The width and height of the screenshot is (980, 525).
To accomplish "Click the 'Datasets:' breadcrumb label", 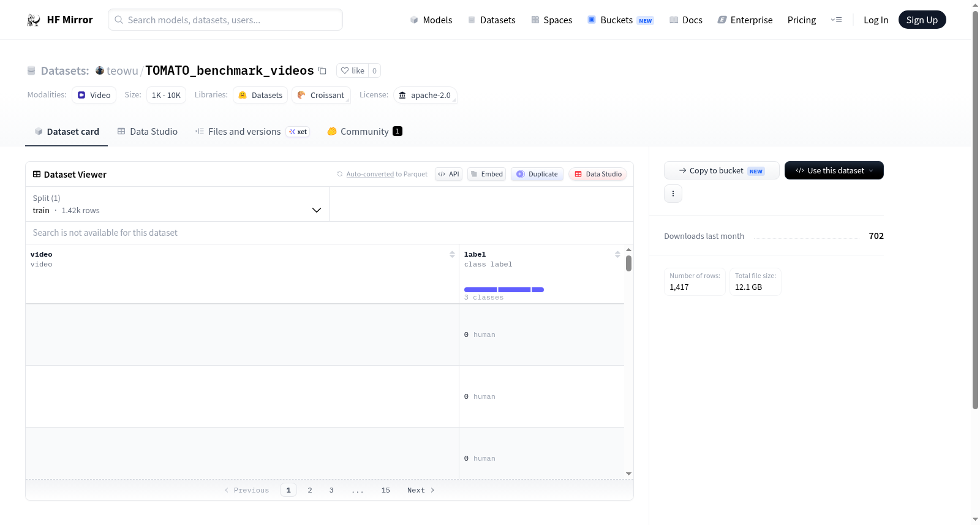I will pos(65,70).
